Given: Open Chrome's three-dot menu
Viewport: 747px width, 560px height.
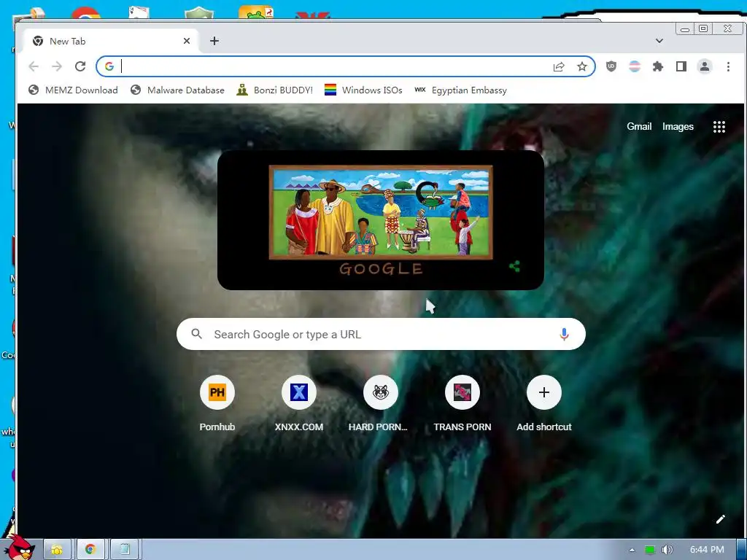Looking at the screenshot, I should (728, 66).
